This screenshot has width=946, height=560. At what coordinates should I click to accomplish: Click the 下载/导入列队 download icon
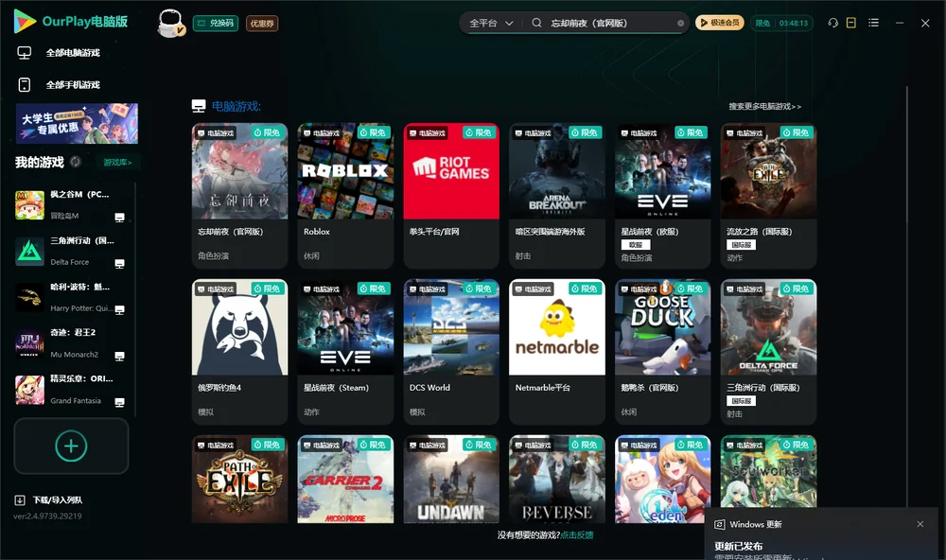pyautogui.click(x=20, y=500)
